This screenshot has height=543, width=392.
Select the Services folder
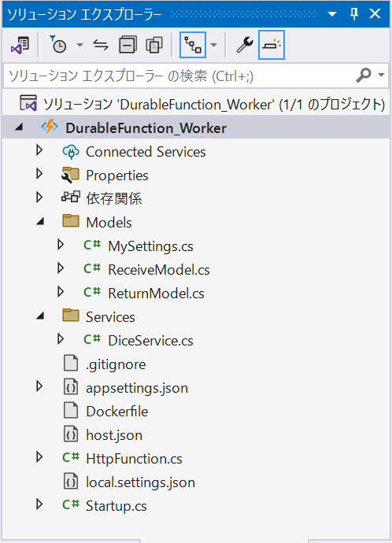pyautogui.click(x=110, y=317)
